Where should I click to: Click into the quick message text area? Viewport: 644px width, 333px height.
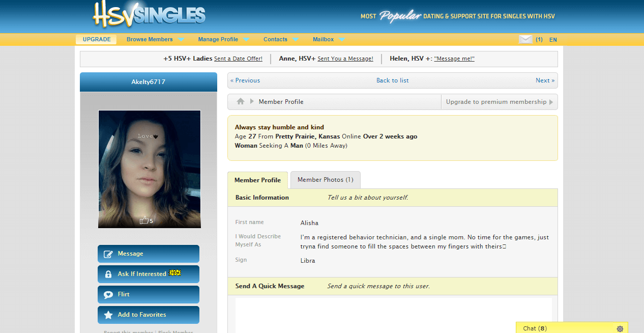[394, 315]
